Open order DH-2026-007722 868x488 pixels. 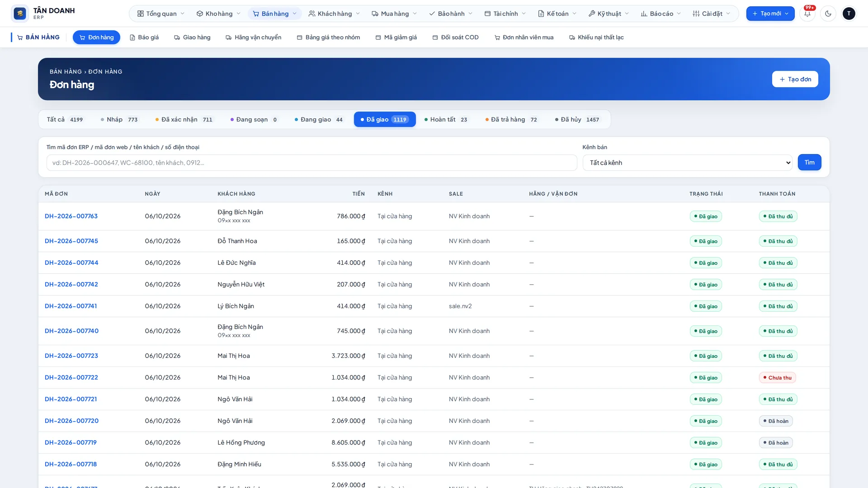tap(71, 377)
